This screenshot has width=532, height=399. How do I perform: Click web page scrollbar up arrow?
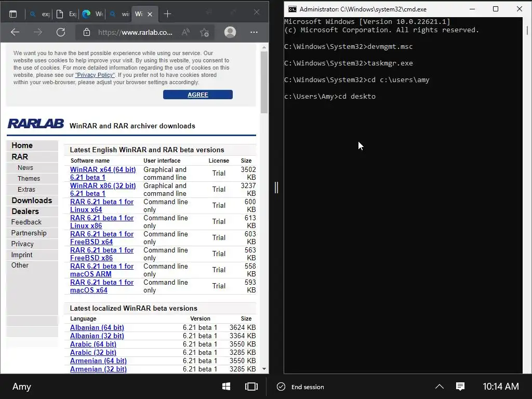264,48
